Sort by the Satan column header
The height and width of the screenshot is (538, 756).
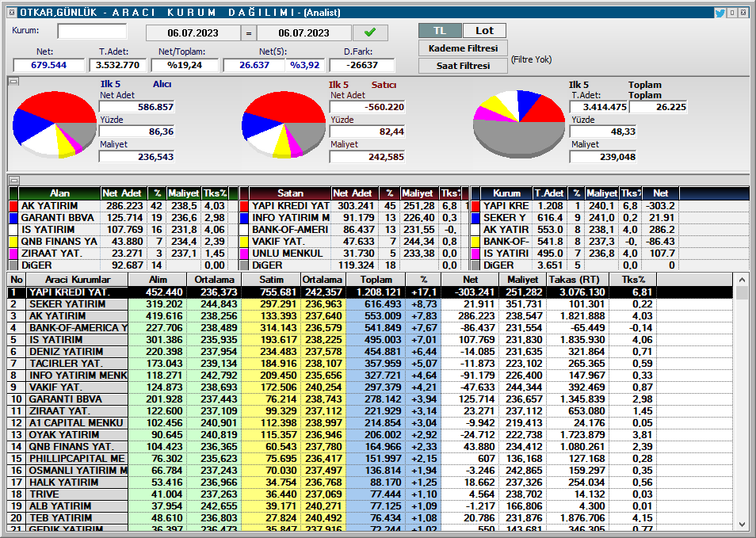(x=290, y=193)
